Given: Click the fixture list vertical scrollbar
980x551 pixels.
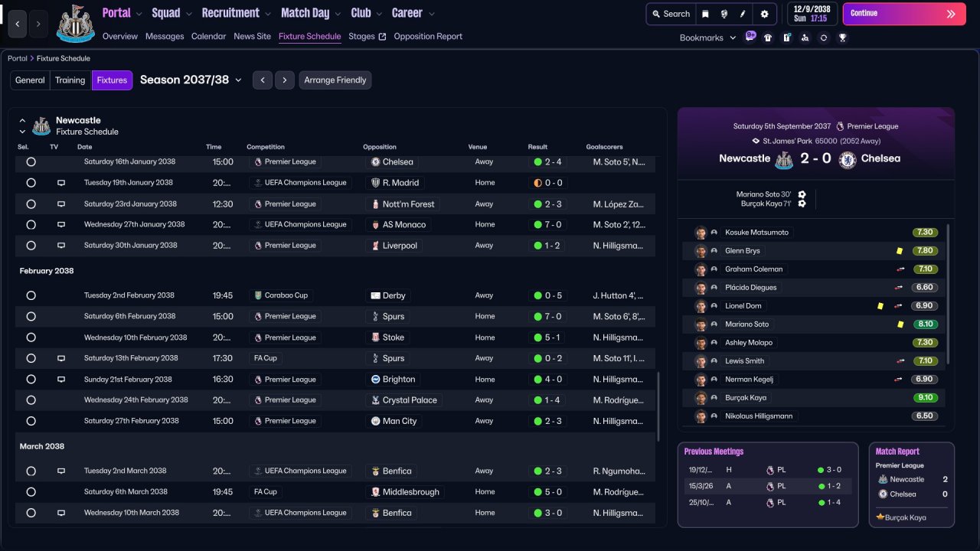Looking at the screenshot, I should (658, 407).
